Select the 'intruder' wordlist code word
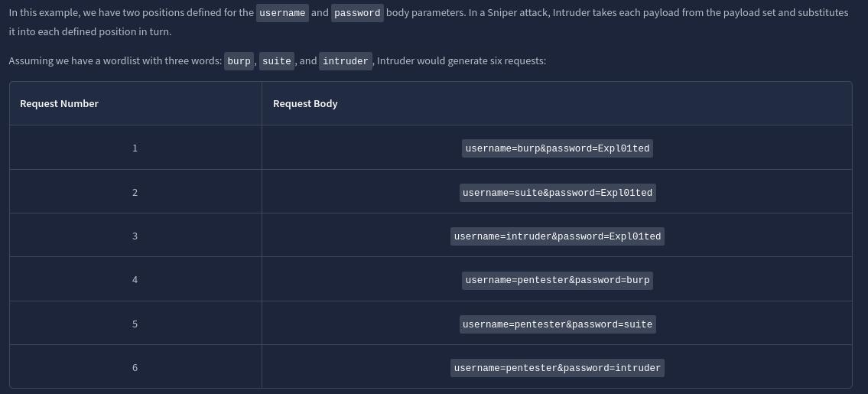 [346, 61]
